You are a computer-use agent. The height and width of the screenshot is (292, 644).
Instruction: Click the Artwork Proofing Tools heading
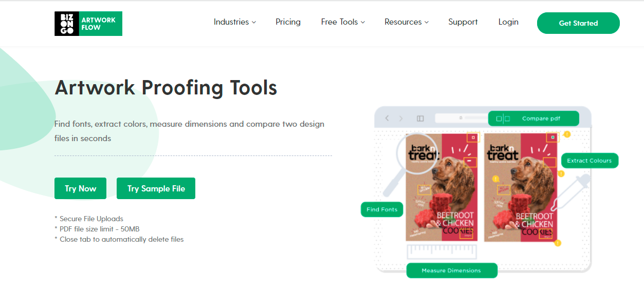(x=166, y=88)
